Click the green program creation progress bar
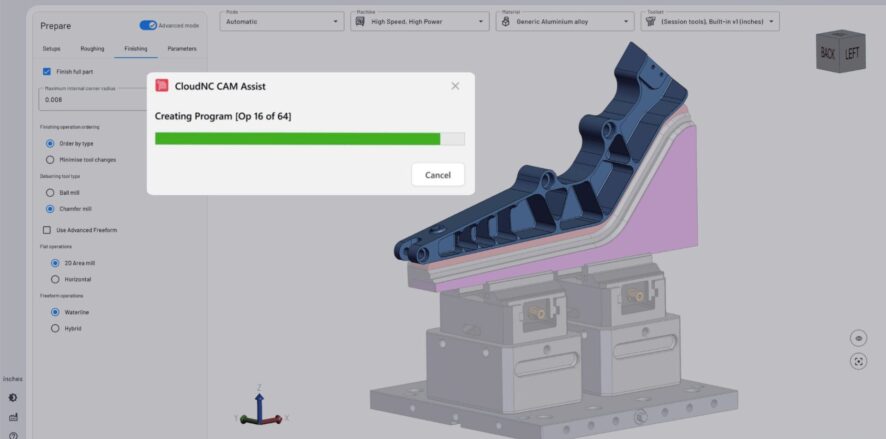This screenshot has width=886, height=439. pos(310,139)
